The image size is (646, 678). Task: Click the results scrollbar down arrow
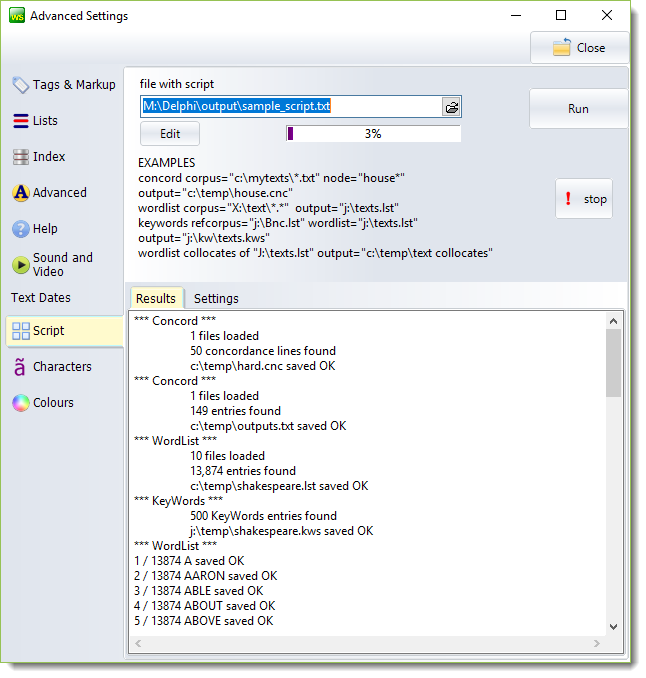coord(613,627)
